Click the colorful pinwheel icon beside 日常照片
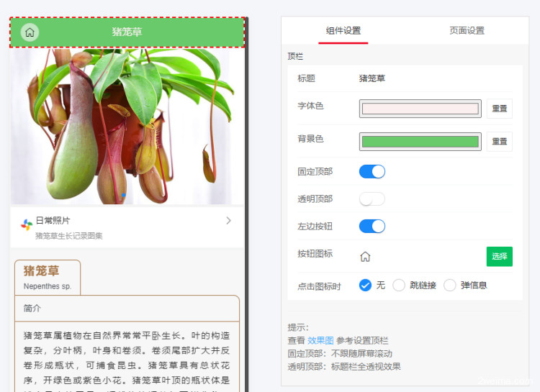540x392 pixels. point(27,225)
